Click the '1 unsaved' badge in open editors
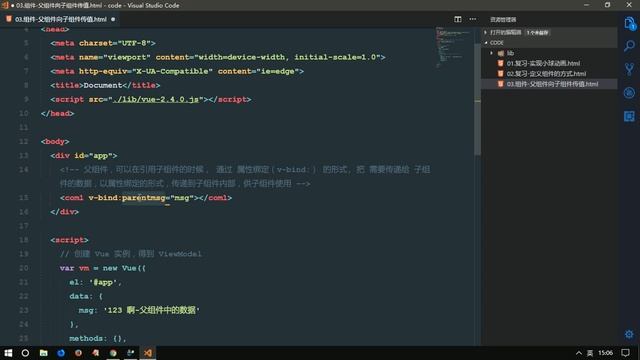Viewport: 640px width, 360px height. pos(538,32)
